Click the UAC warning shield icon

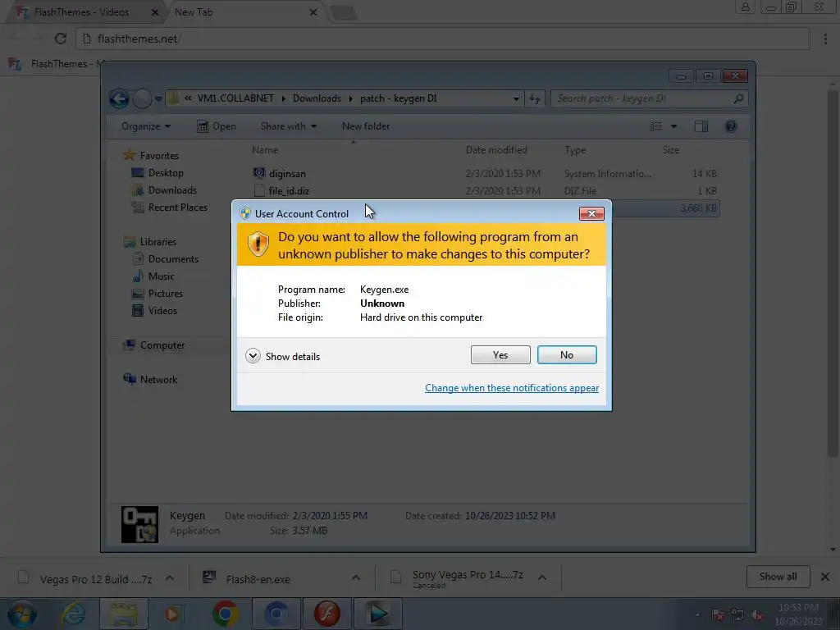(x=258, y=244)
